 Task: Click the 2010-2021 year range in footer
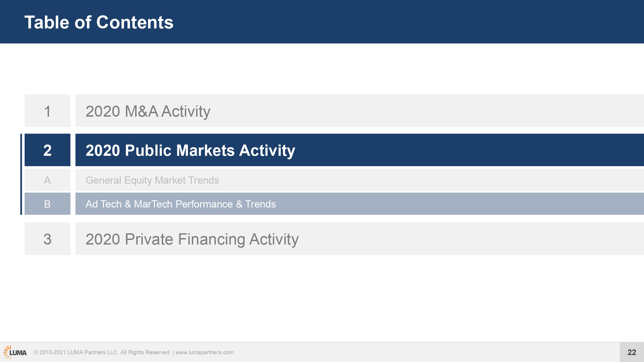point(53,352)
